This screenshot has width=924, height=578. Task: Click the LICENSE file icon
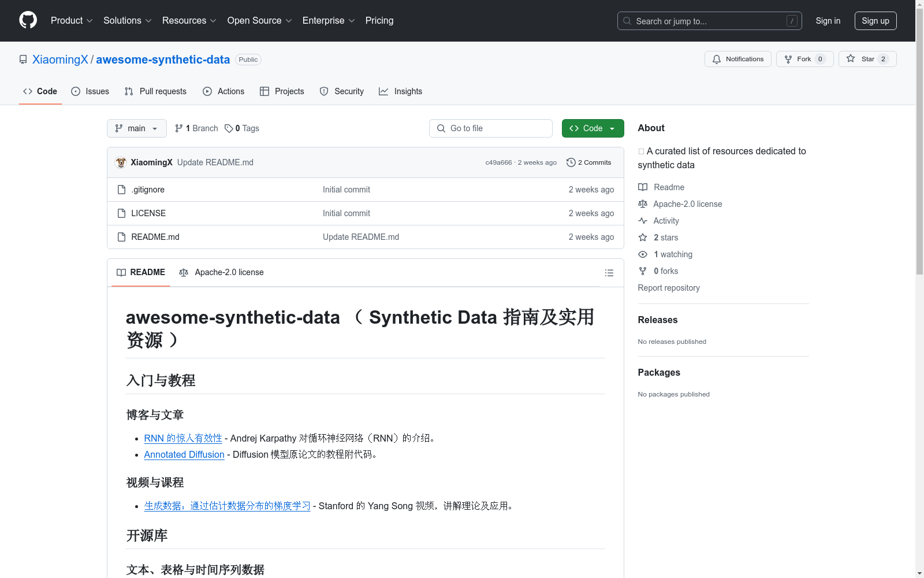click(x=121, y=213)
